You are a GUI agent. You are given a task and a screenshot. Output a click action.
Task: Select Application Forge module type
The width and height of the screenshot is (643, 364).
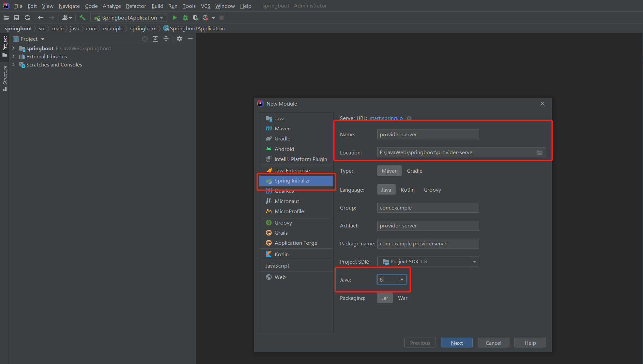[x=296, y=243]
